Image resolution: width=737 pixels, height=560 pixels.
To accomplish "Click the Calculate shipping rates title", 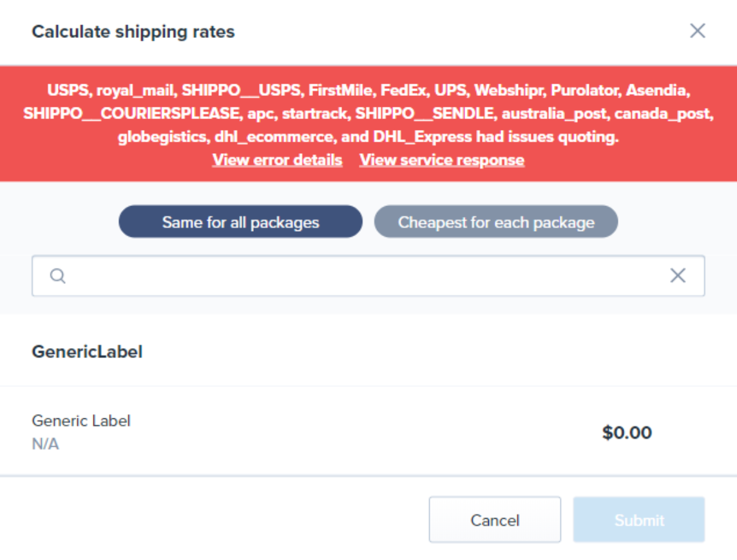I will coord(133,32).
